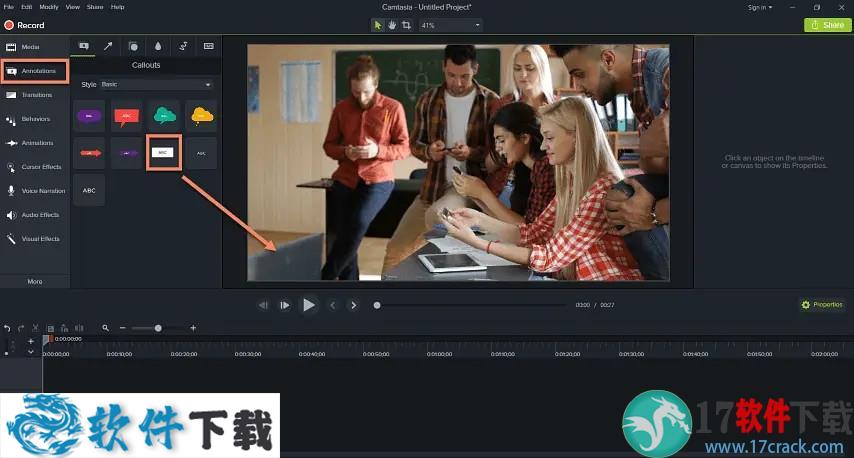This screenshot has width=854, height=458.
Task: Zoom in timeline with plus button
Action: (193, 328)
